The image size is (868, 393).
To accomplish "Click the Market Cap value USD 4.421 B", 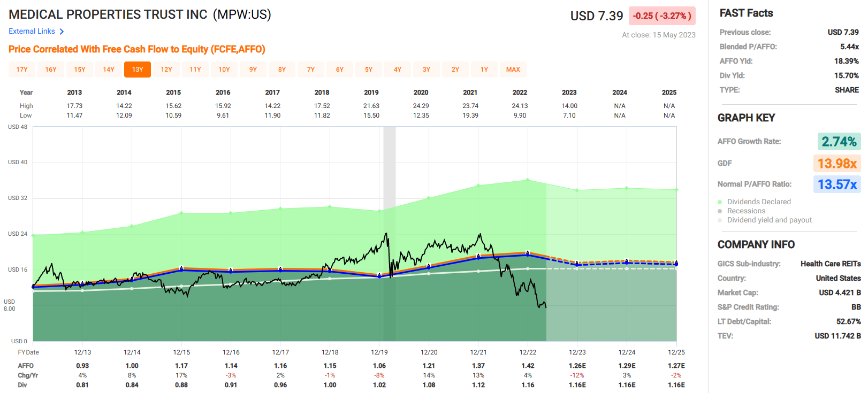I will click(x=840, y=292).
